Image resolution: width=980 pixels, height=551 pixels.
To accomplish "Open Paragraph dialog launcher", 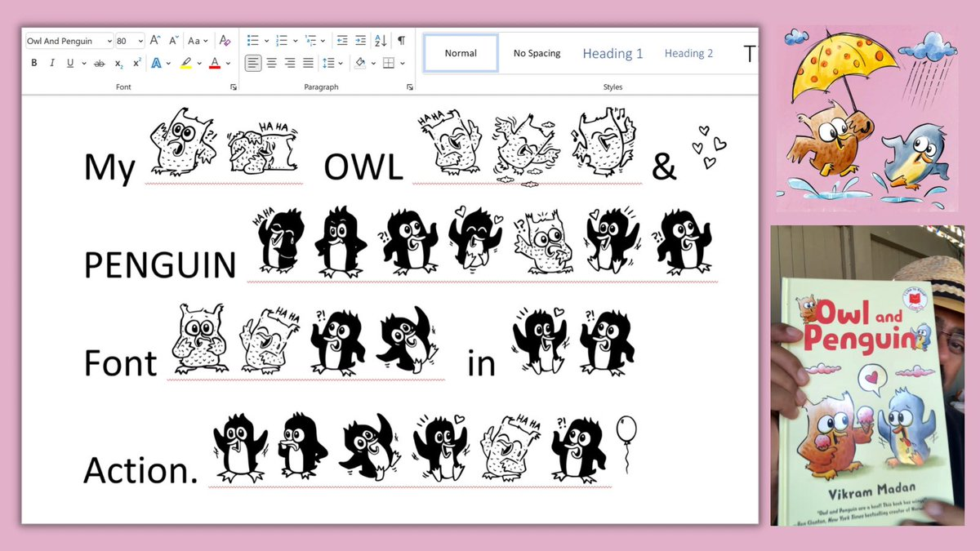I will (410, 87).
